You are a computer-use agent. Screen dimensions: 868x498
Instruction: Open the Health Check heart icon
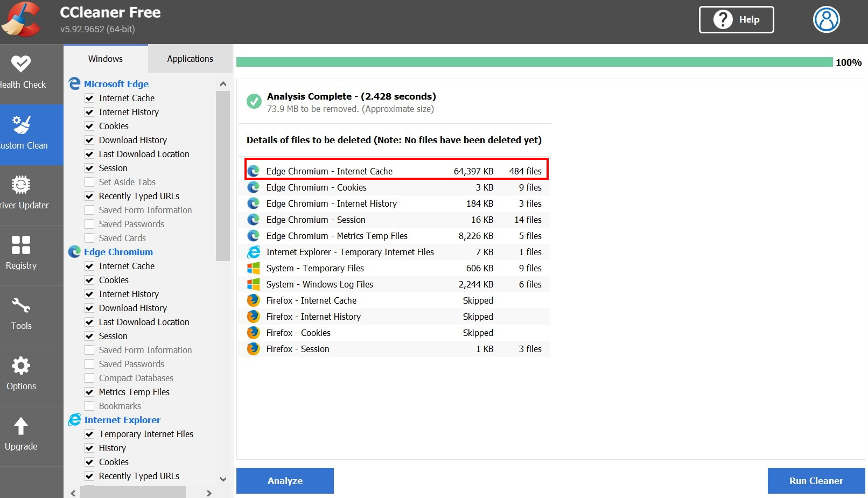point(21,64)
